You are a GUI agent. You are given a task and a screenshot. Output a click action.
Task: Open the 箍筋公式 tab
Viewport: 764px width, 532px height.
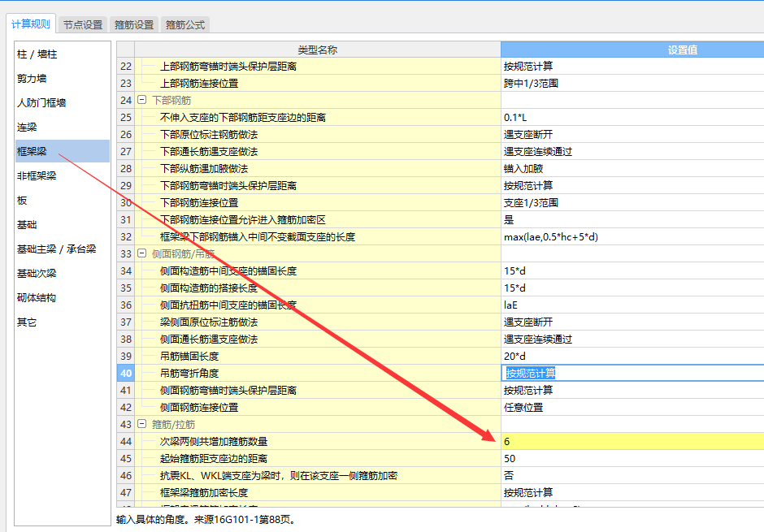coord(185,25)
